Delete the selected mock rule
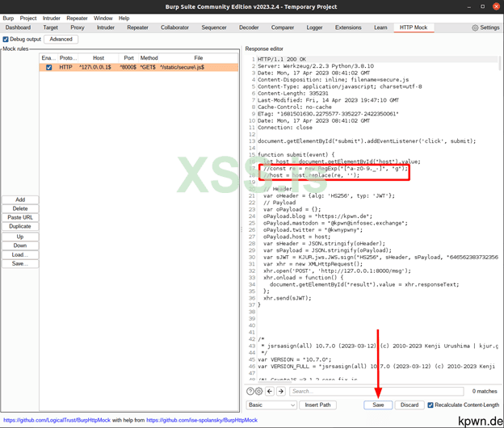Viewport: 504px width, 428px height. pyautogui.click(x=20, y=208)
